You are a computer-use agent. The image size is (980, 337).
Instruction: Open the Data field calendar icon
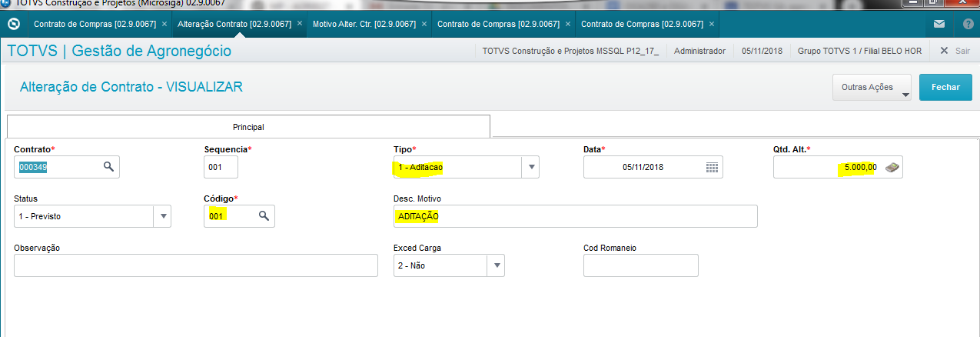coord(712,167)
